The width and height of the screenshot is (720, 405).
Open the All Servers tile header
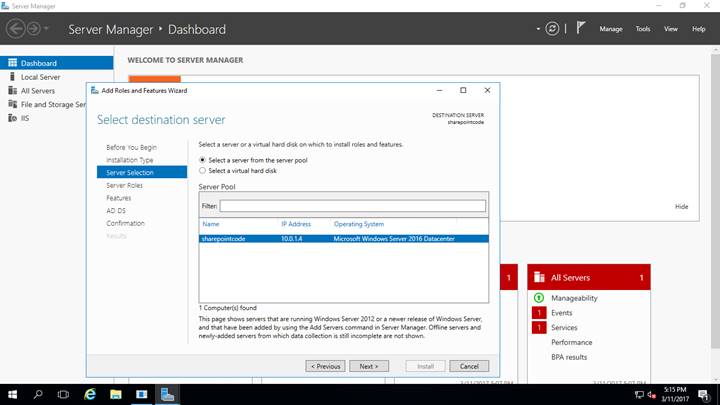point(589,277)
